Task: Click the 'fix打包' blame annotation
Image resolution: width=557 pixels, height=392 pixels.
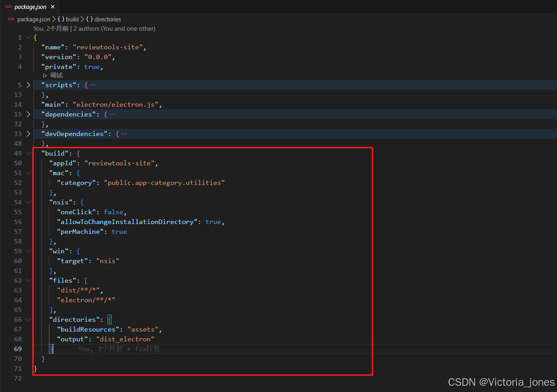Action: point(147,348)
